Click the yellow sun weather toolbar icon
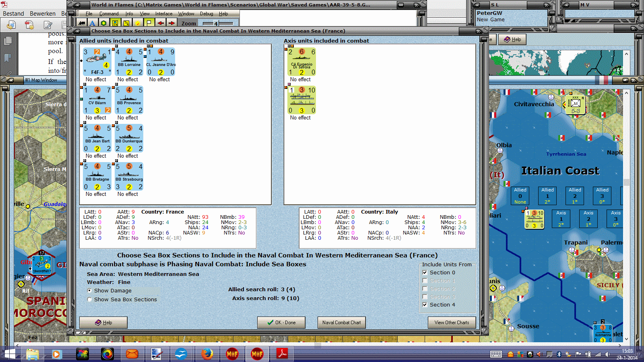This screenshot has width=644, height=362. [138, 23]
